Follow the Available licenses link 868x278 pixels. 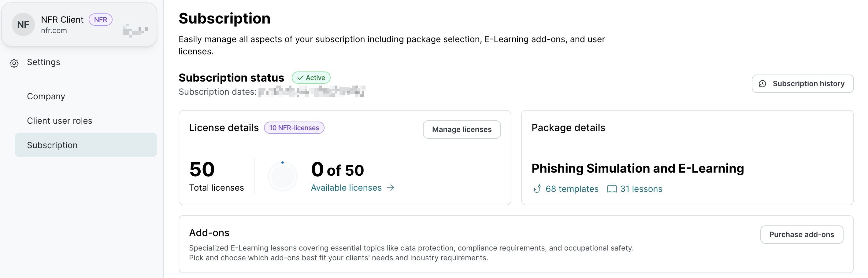[x=346, y=188]
